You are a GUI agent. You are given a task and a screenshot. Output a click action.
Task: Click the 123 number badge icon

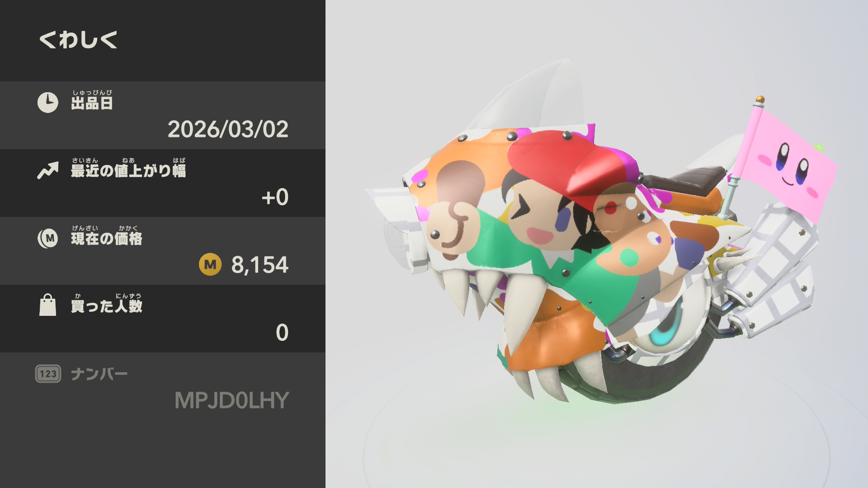(x=48, y=374)
